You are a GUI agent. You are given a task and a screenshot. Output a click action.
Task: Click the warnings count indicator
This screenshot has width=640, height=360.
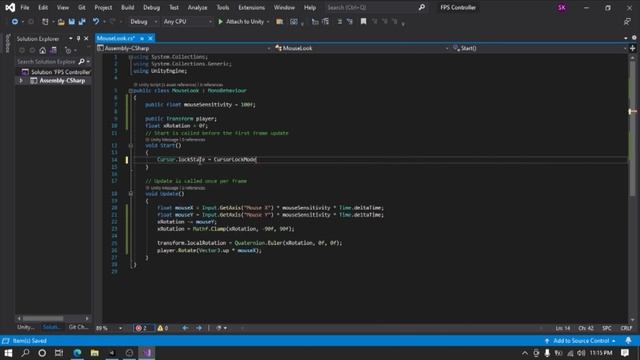(163, 328)
